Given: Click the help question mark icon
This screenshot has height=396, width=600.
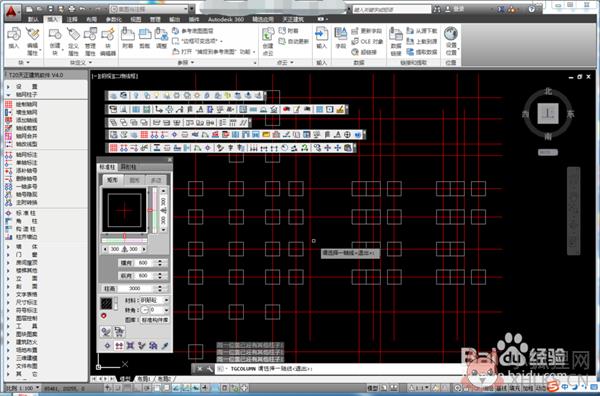Looking at the screenshot, I should point(532,9).
